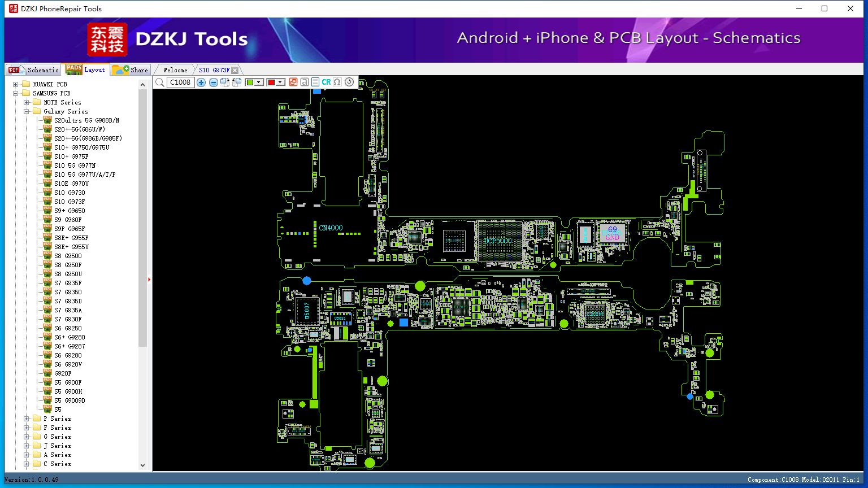Open S9 G960F layout entry

68,220
